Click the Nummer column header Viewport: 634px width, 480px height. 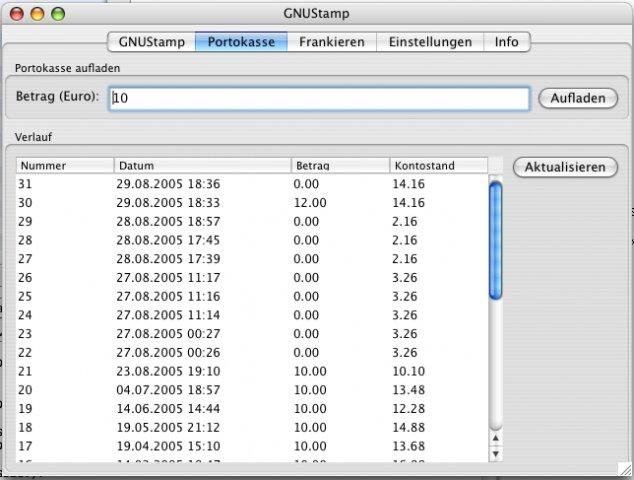click(x=65, y=166)
